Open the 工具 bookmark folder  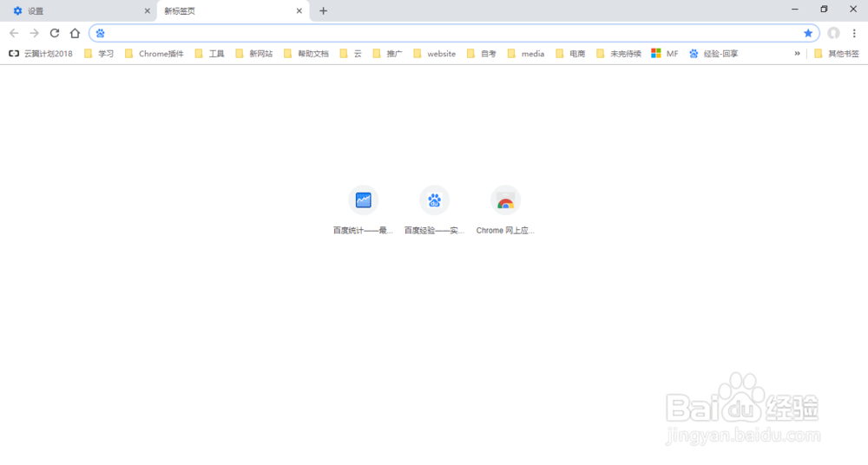point(209,54)
